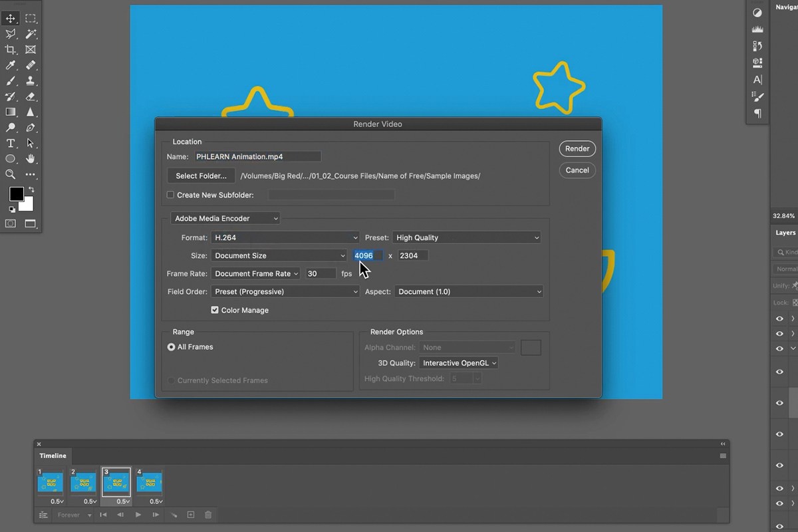The image size is (798, 532).
Task: Select the Eyedropper tool
Action: (x=11, y=65)
